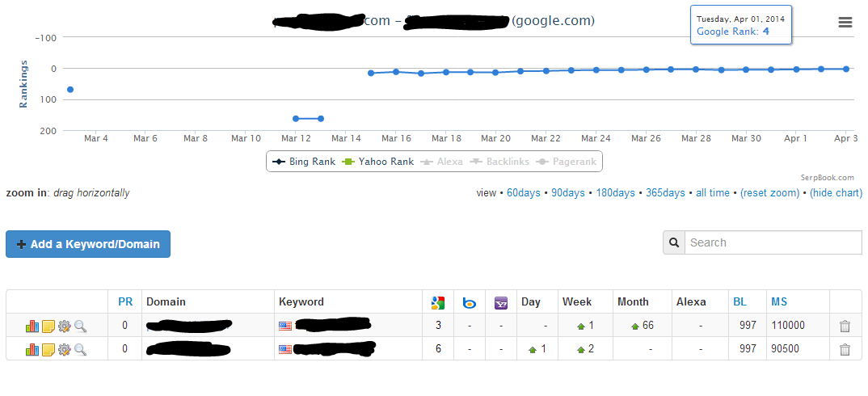The width and height of the screenshot is (868, 396).
Task: Click the reset zoom link
Action: tap(769, 193)
